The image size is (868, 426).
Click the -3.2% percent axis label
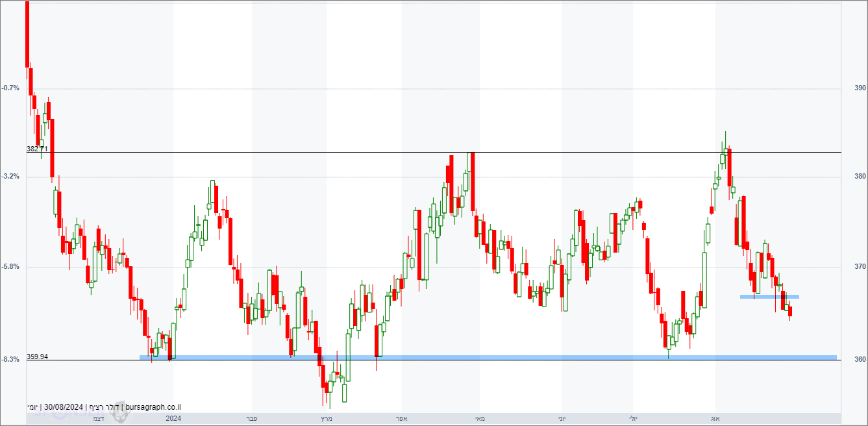10,177
